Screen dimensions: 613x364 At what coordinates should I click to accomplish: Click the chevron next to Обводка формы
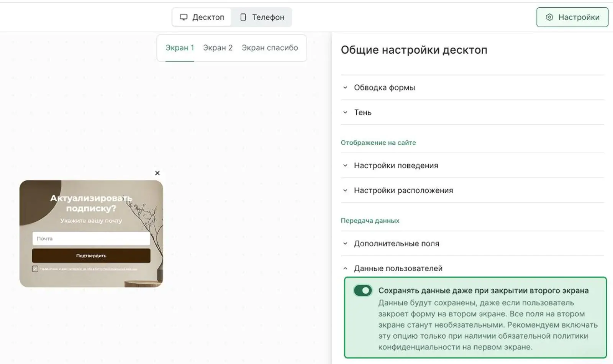345,87
